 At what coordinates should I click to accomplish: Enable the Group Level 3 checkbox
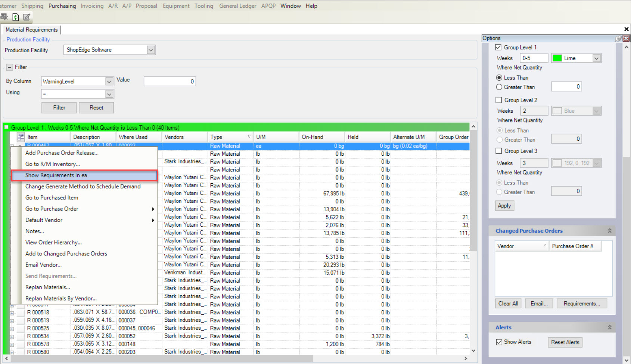point(498,151)
